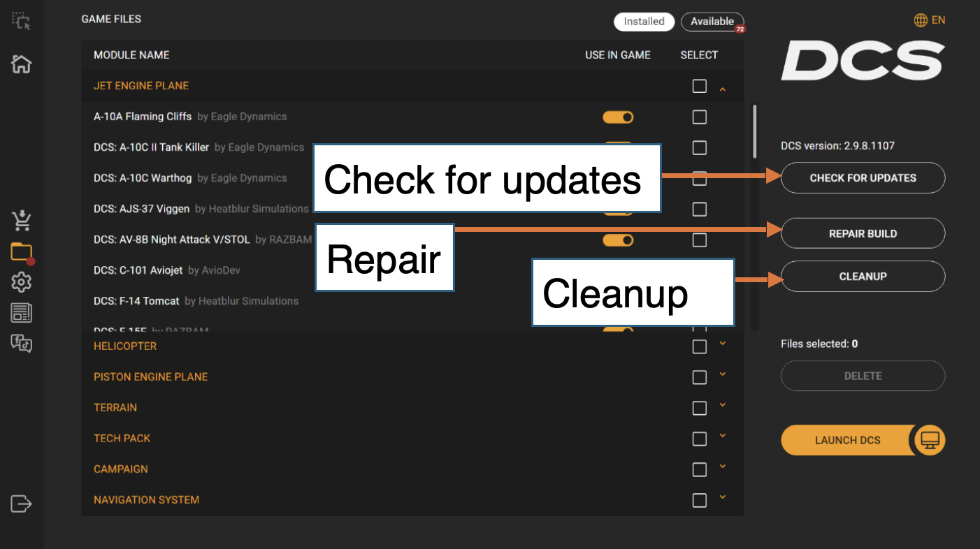Viewport: 980px width, 549px height.
Task: Check the Helicopter category select box
Action: (699, 346)
